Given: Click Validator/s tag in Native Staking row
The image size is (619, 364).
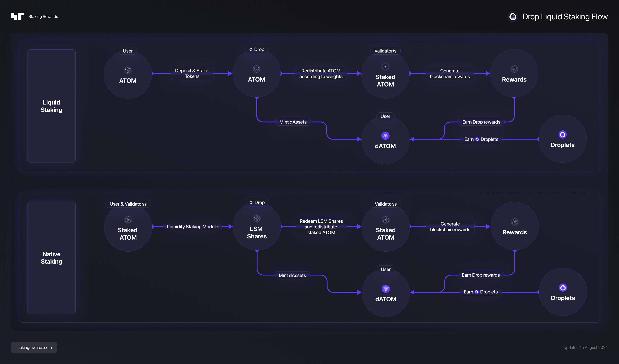Looking at the screenshot, I should (x=386, y=204).
